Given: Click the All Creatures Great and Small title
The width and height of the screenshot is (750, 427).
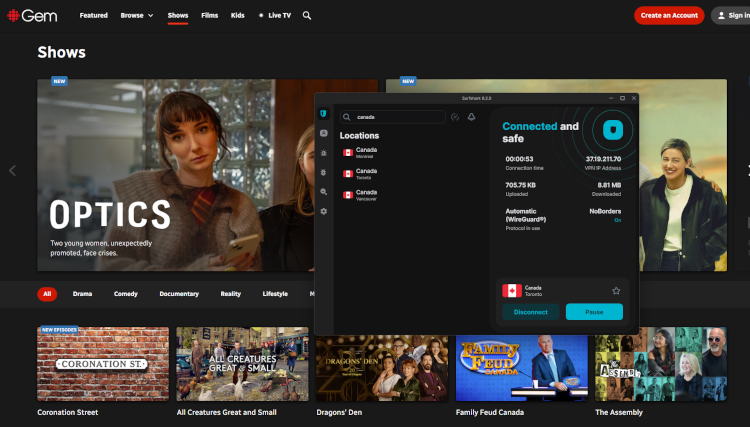Looking at the screenshot, I should click(x=227, y=412).
